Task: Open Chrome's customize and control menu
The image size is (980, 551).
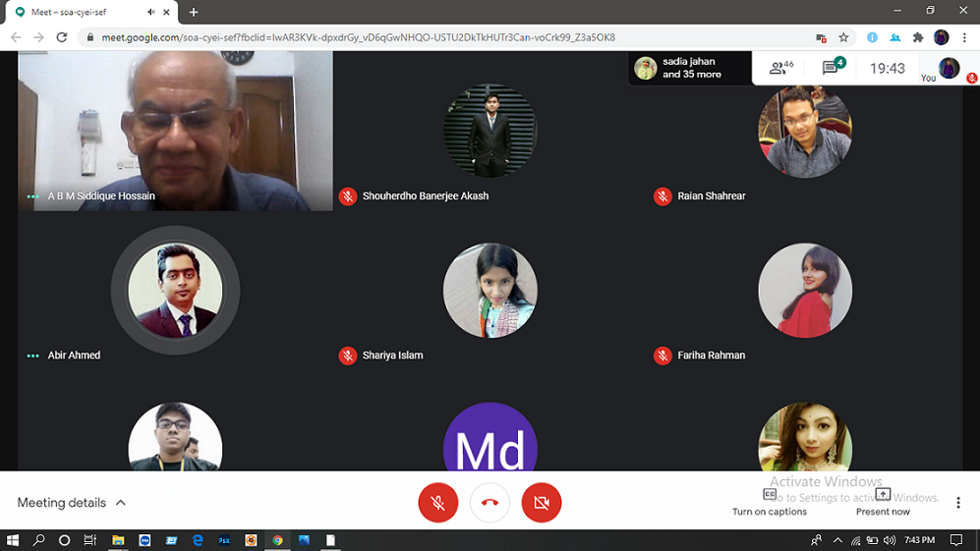Action: (964, 37)
